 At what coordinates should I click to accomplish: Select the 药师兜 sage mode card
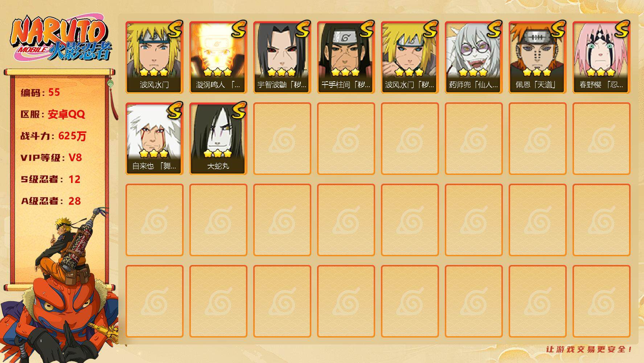pyautogui.click(x=473, y=57)
